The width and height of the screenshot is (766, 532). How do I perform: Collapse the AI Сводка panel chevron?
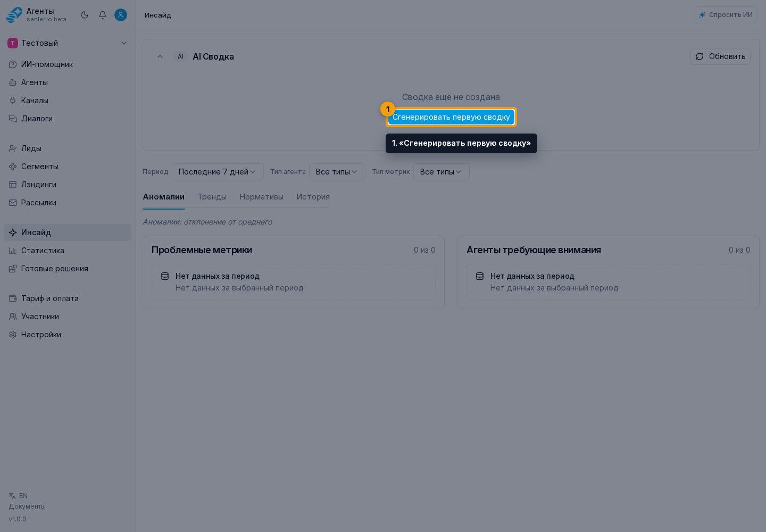pyautogui.click(x=160, y=56)
